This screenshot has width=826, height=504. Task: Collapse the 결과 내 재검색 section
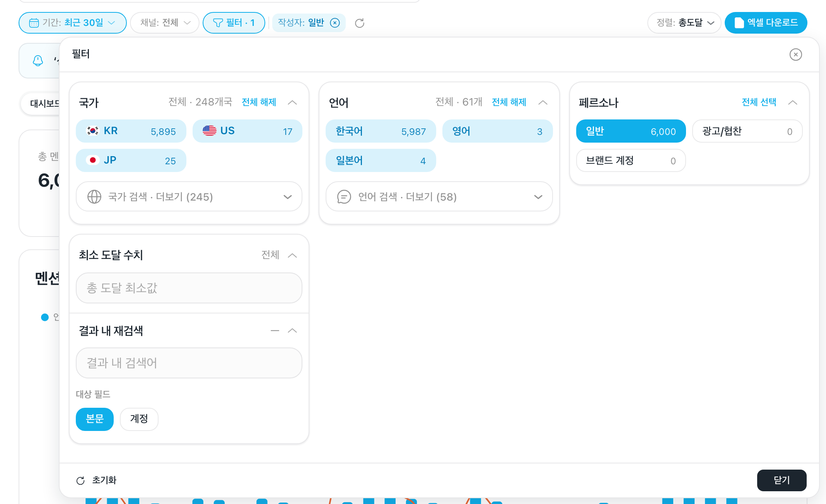[x=292, y=330]
